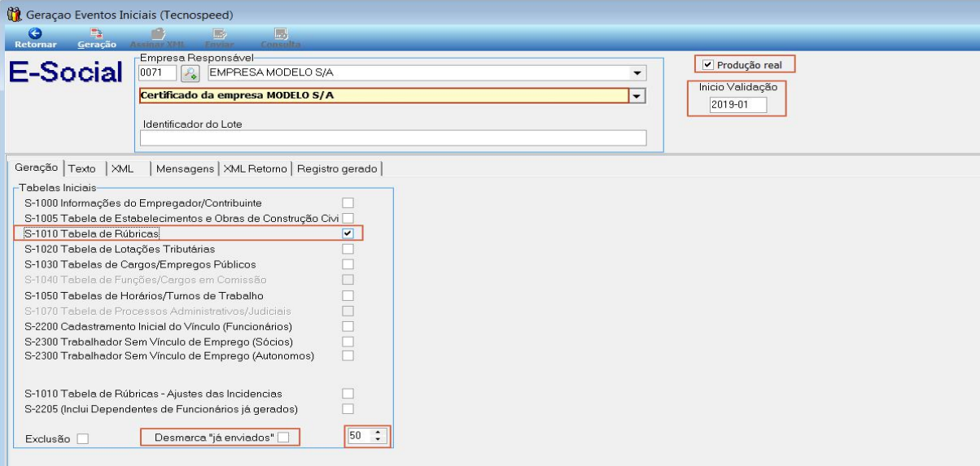The height and width of the screenshot is (466, 980).
Task: Click S-1070 Tabela de Processos Administrativos label
Action: 158,311
